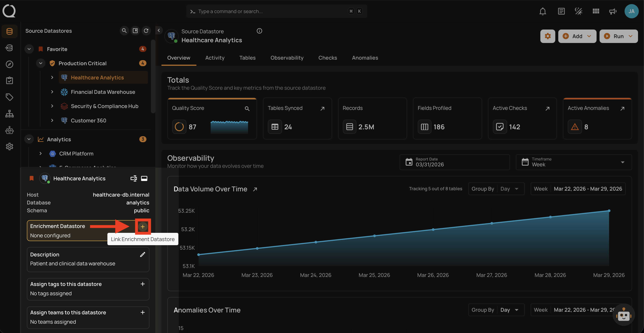
Task: Toggle the theme wand icon in top bar
Action: tap(578, 11)
